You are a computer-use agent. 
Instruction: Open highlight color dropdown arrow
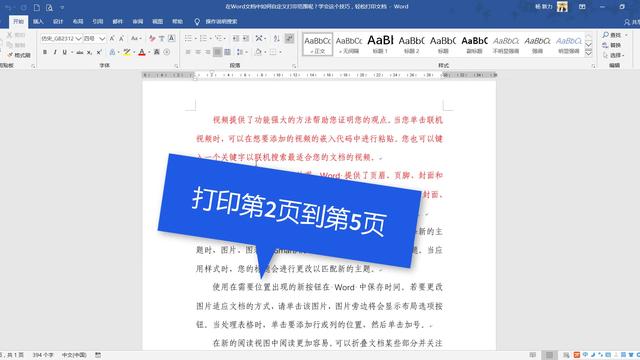click(x=134, y=52)
